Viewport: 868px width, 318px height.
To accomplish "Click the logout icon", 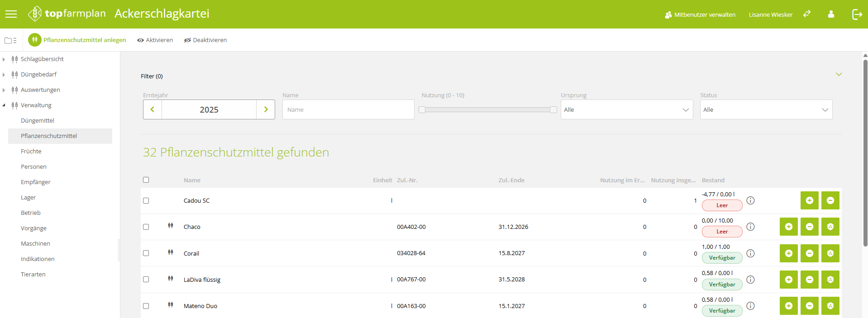I will [x=857, y=14].
